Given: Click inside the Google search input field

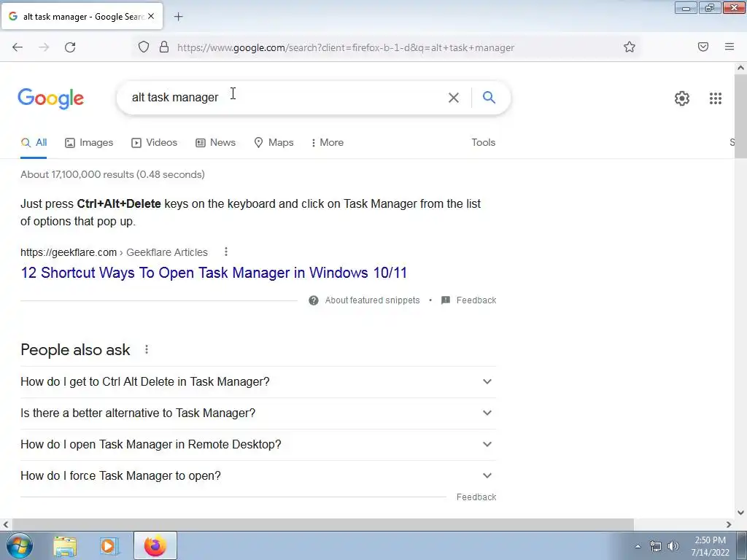Looking at the screenshot, I should pyautogui.click(x=286, y=98).
